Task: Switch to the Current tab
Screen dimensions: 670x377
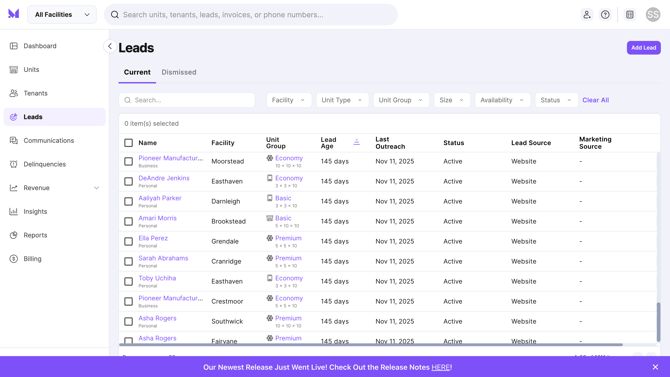Action: click(x=137, y=72)
